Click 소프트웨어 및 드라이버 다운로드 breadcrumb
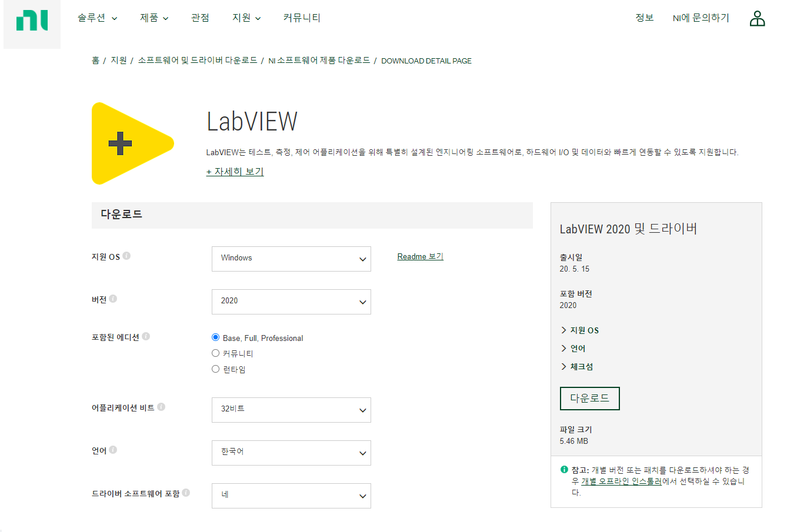787x532 pixels. (198, 61)
